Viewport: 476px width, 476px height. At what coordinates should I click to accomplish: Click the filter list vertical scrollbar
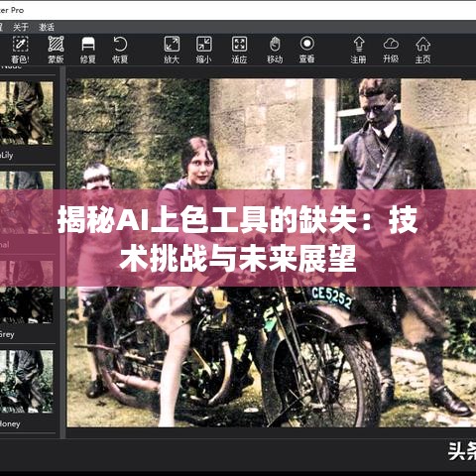pyautogui.click(x=62, y=251)
